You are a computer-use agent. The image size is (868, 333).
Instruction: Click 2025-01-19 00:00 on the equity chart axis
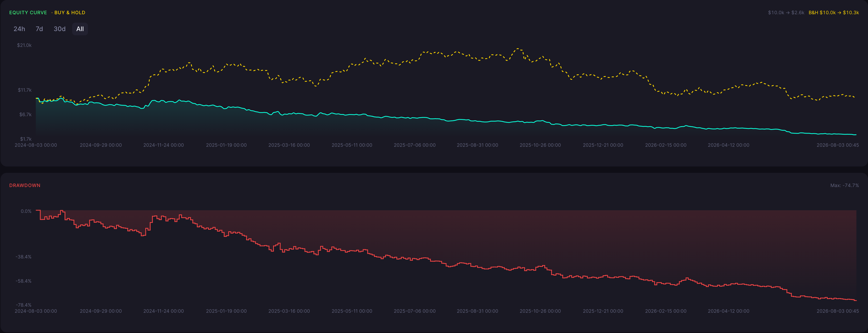coord(226,145)
